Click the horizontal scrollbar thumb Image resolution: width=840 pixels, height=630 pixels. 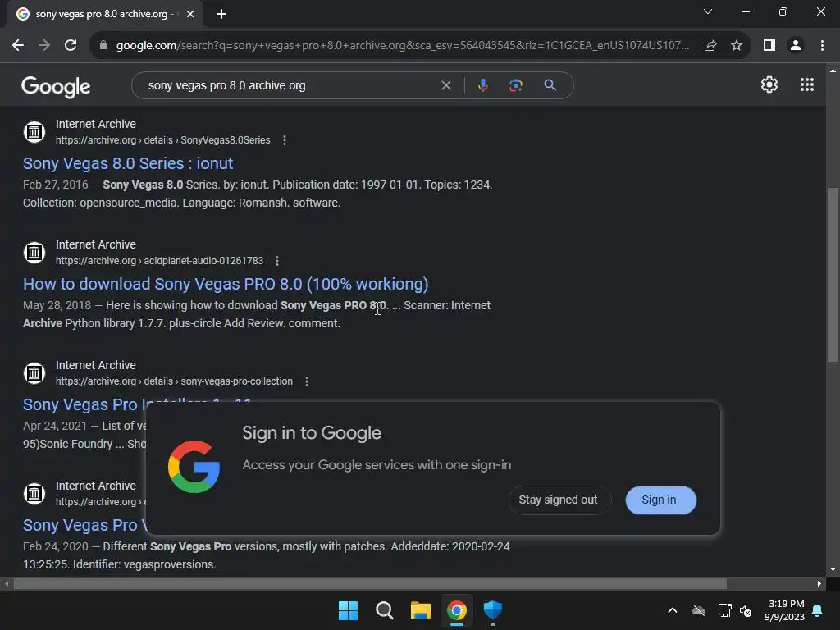tap(370, 583)
